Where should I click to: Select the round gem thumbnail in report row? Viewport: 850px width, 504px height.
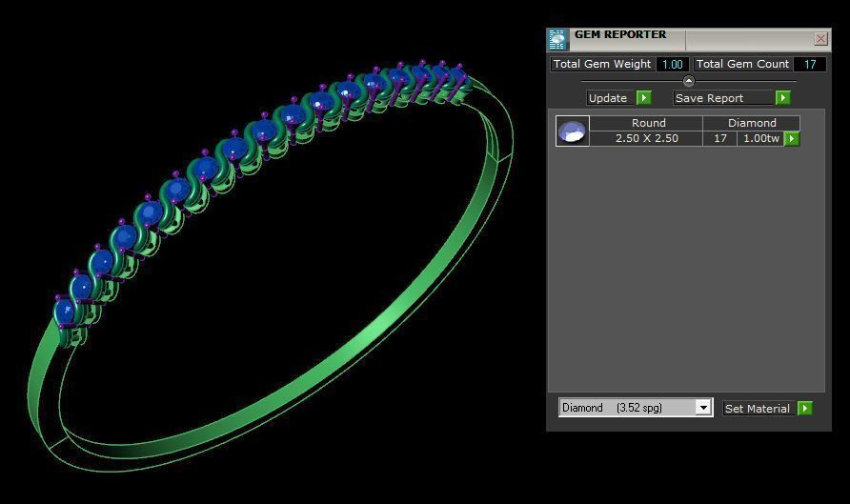point(573,131)
